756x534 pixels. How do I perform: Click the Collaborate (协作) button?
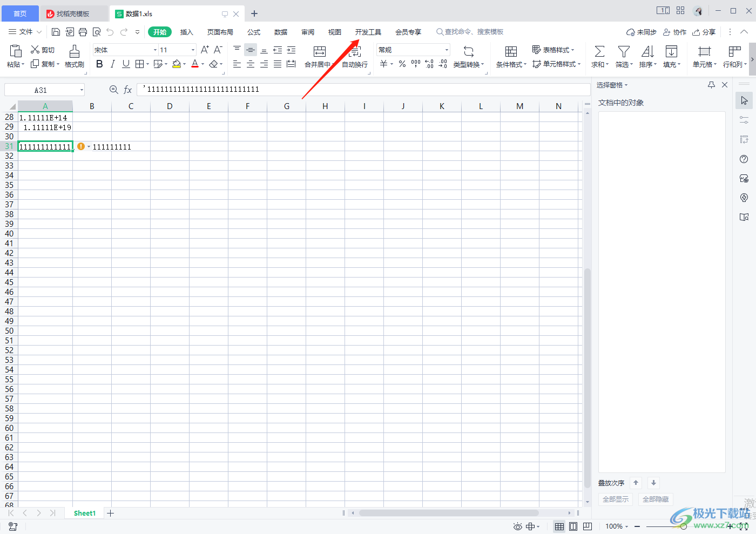[x=674, y=32]
